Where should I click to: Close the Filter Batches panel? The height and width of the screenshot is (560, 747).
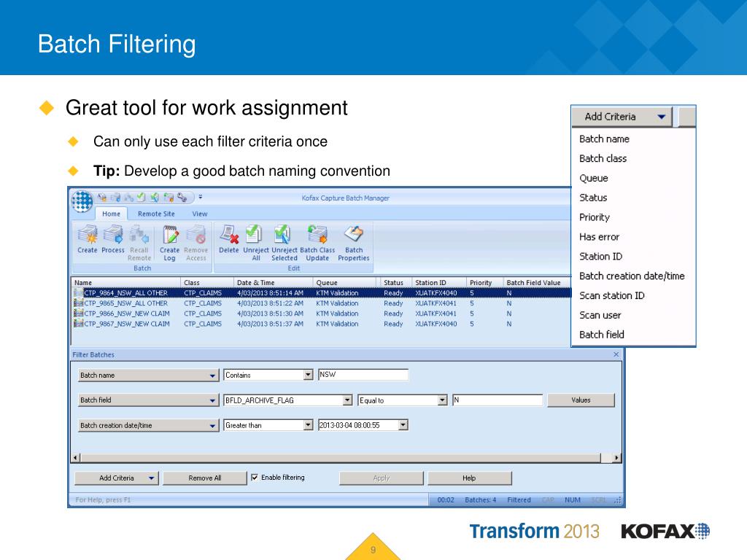(x=616, y=354)
